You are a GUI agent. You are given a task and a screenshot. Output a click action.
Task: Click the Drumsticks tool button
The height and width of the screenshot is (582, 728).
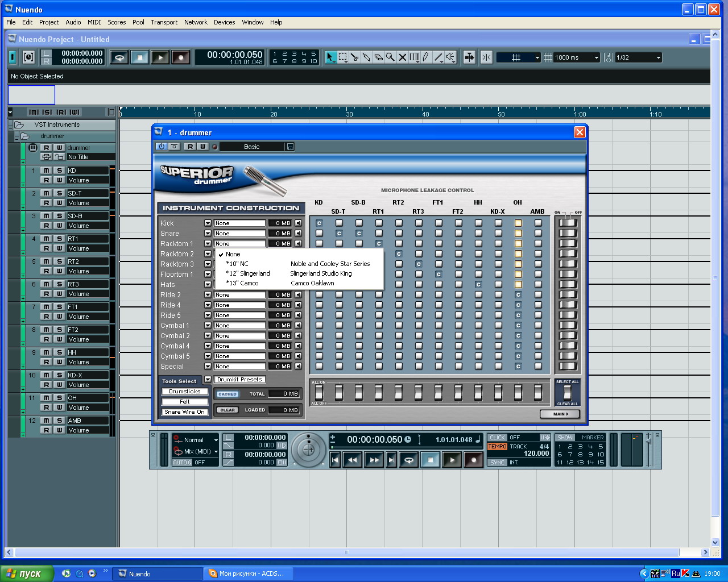tap(185, 392)
